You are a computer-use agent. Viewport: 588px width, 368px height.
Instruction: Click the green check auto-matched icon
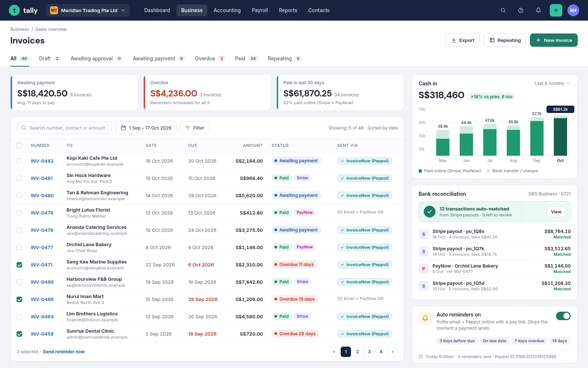429,212
